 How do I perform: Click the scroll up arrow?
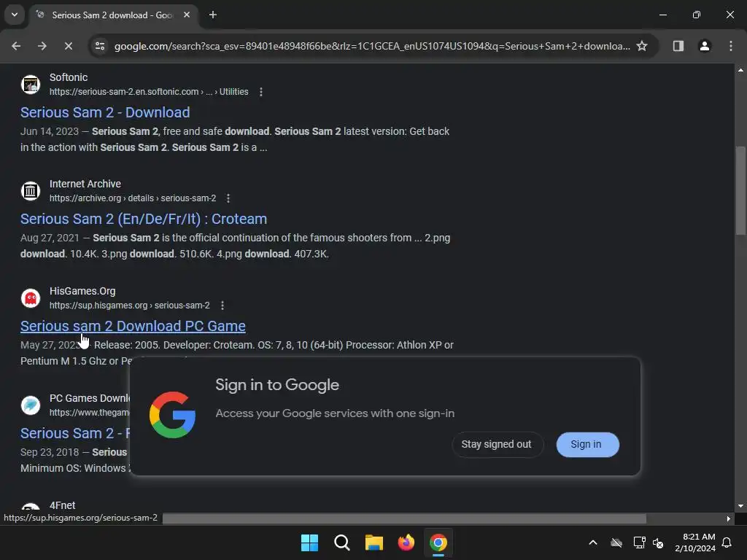pyautogui.click(x=741, y=70)
